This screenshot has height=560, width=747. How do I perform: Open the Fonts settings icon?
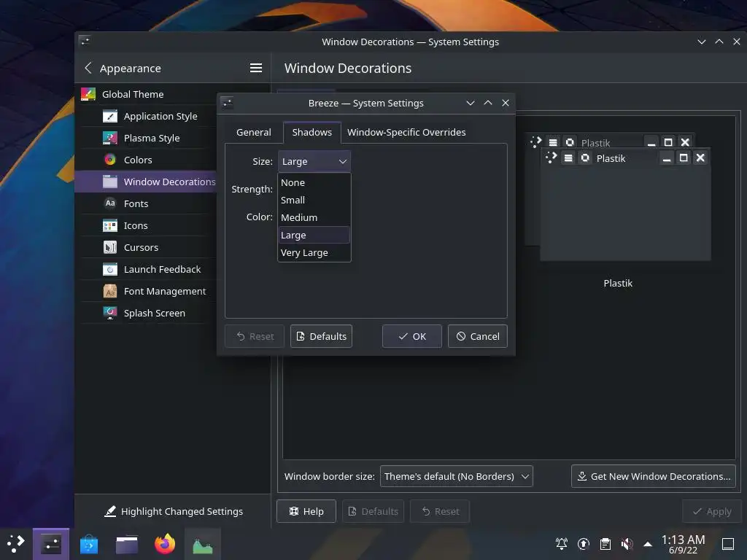[110, 204]
